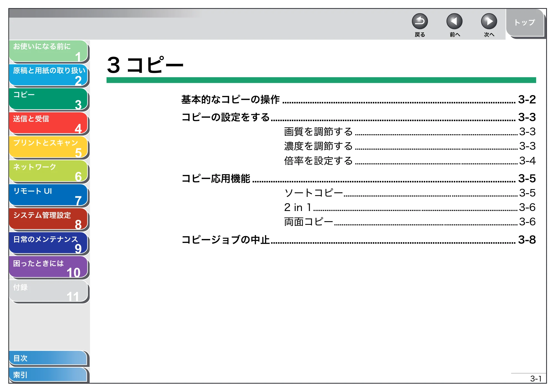
Task: Open chapter 5 プリントとスキャン tab
Action: (48, 147)
